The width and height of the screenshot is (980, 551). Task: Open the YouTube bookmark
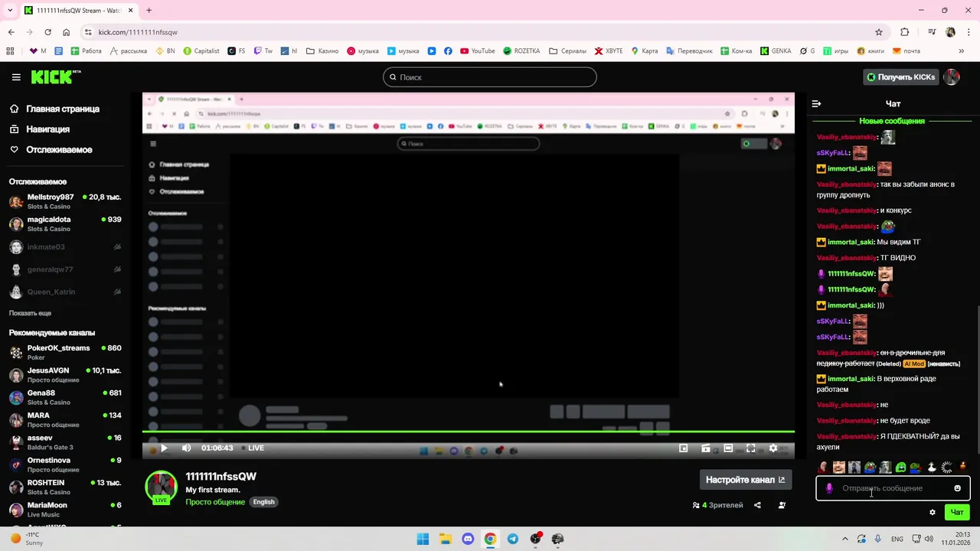pyautogui.click(x=476, y=51)
